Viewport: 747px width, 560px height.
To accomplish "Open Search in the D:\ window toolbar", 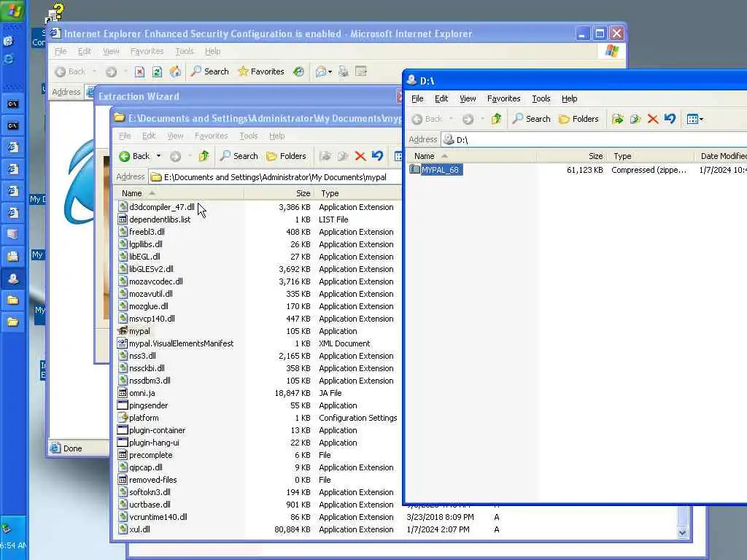I will 531,119.
